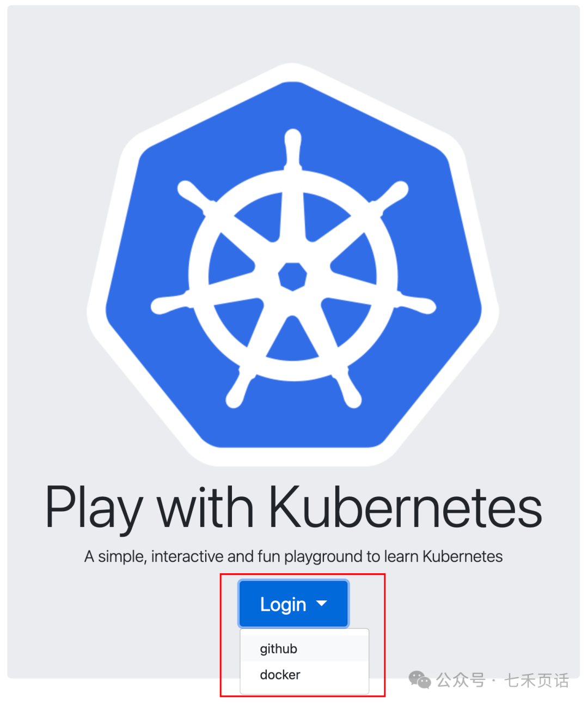Choose github from the login menu
Image resolution: width=588 pixels, height=704 pixels.
(x=304, y=648)
